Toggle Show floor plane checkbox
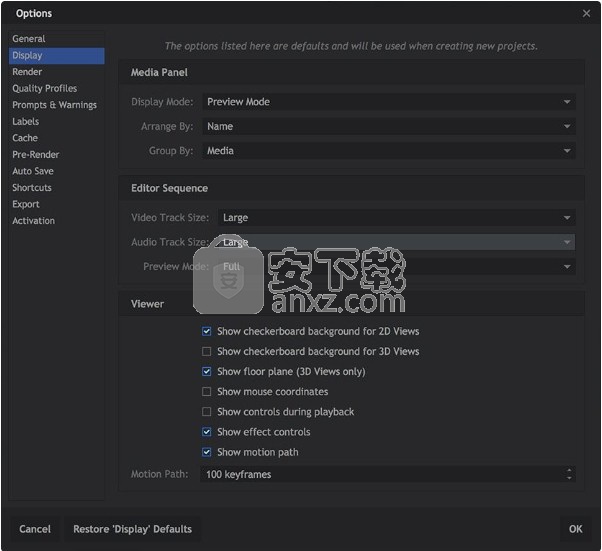 (207, 372)
